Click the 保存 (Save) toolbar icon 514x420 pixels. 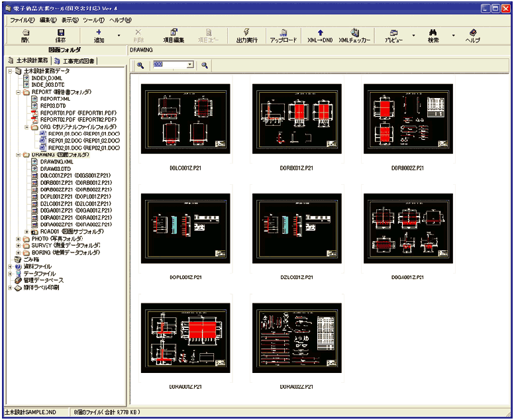pos(60,35)
